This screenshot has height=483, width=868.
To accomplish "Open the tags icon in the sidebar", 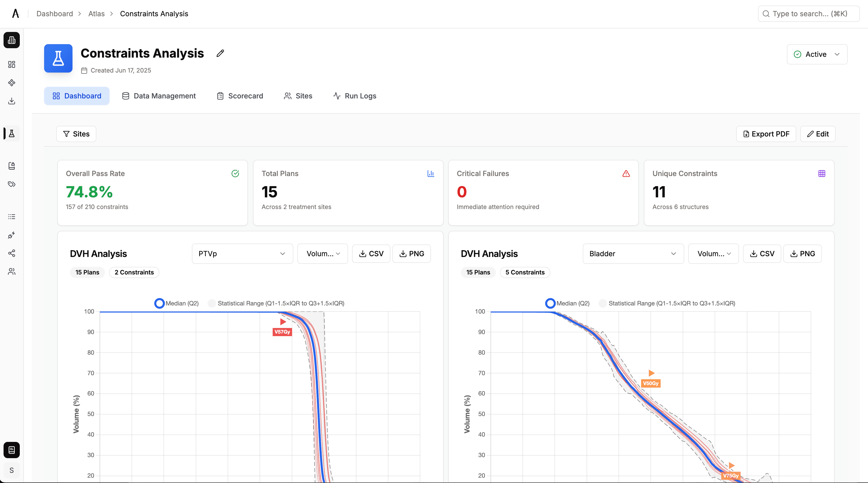I will tap(11, 184).
